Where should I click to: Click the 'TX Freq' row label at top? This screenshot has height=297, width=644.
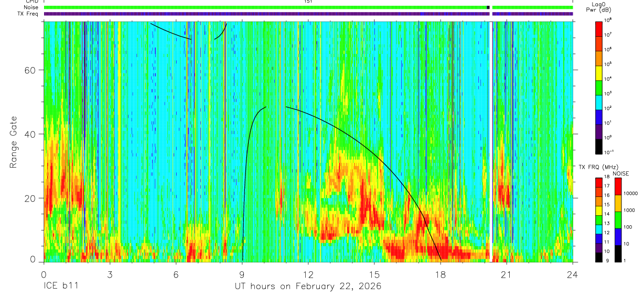point(28,14)
